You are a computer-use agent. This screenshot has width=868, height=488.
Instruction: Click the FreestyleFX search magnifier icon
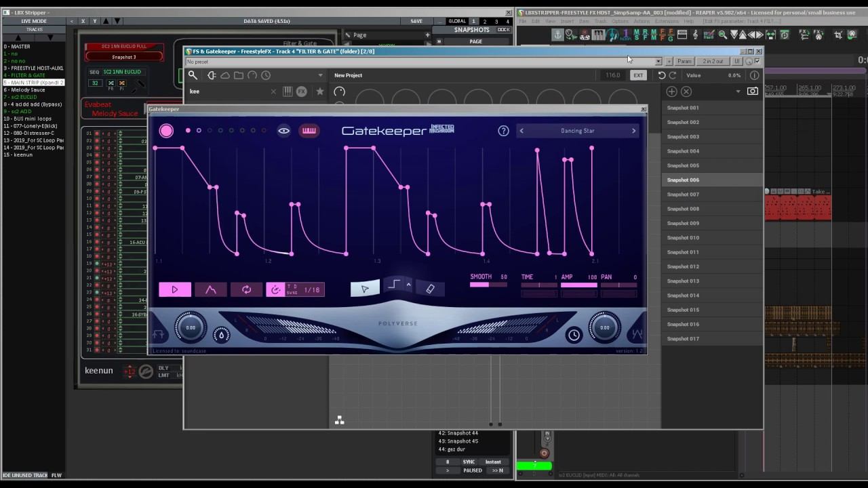point(193,75)
